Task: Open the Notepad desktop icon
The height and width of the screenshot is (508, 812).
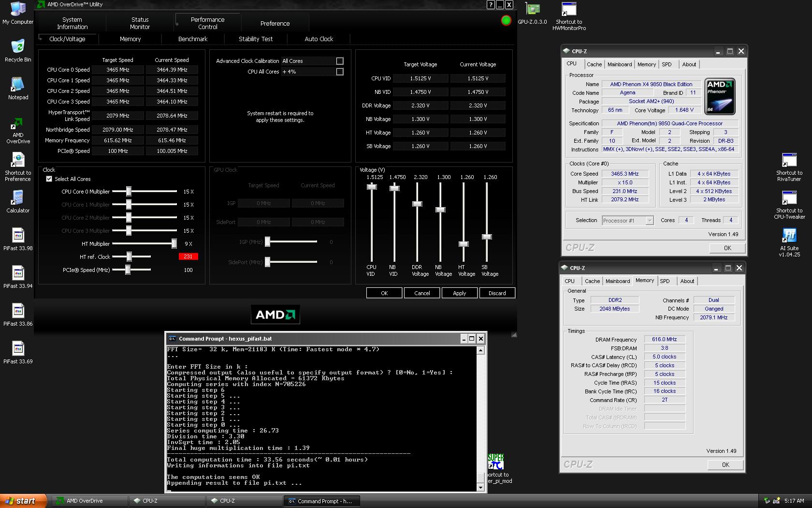Action: click(x=18, y=88)
